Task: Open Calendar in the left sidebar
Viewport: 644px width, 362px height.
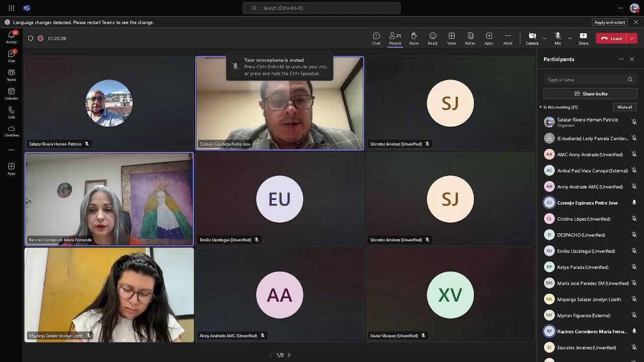Action: click(x=11, y=94)
